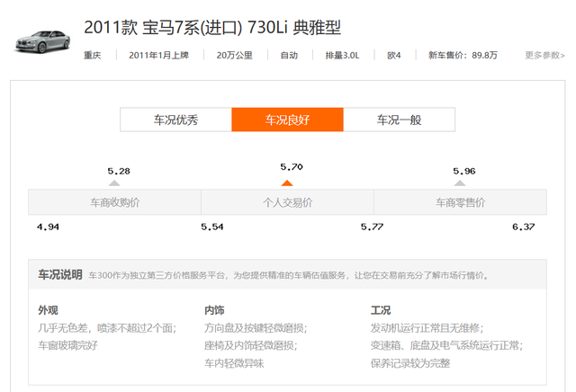Click the text 座椅及内饰轻微磨损
This screenshot has width=576, height=392.
pos(250,345)
